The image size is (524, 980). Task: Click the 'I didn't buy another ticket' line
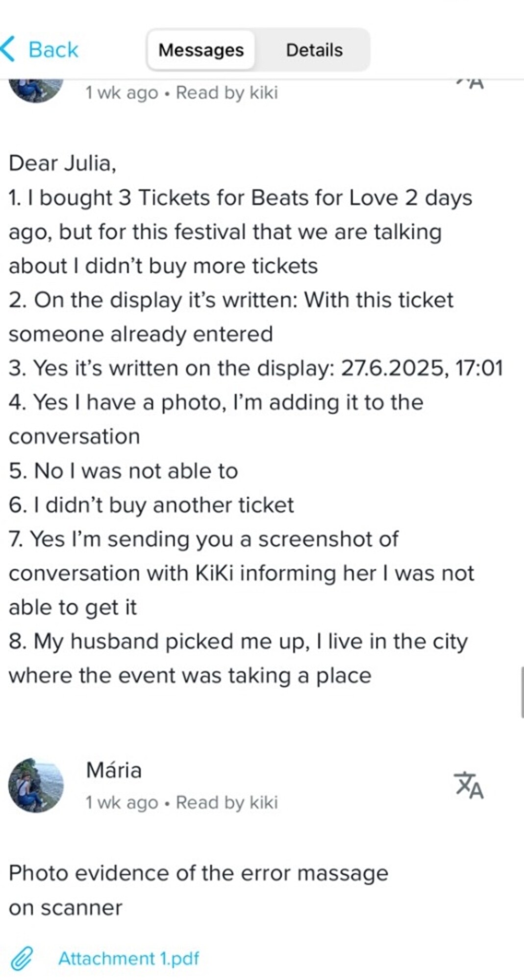151,505
